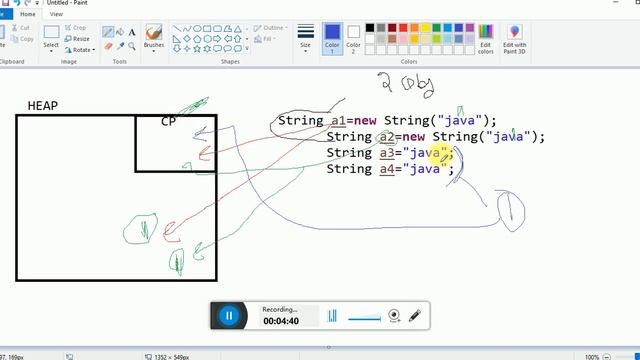Expand the Select dropdown arrow
This screenshot has height=360, width=640.
(51, 51)
